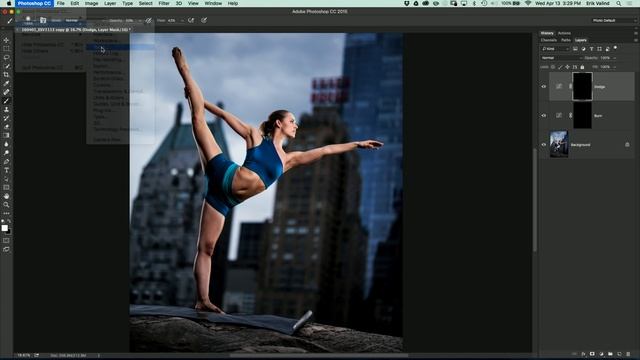Open the Layers panel flyout menu
Viewport: 640px width, 360px height.
636,40
